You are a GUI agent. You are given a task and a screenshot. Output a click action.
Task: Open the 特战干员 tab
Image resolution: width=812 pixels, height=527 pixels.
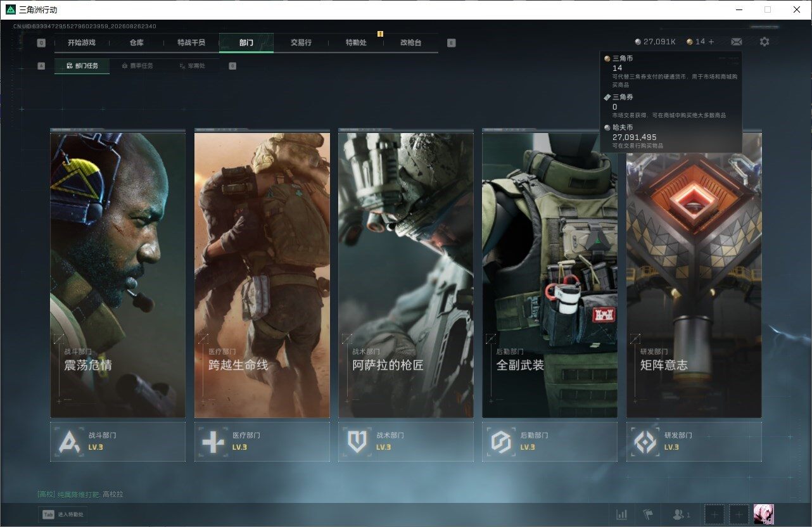pos(191,42)
